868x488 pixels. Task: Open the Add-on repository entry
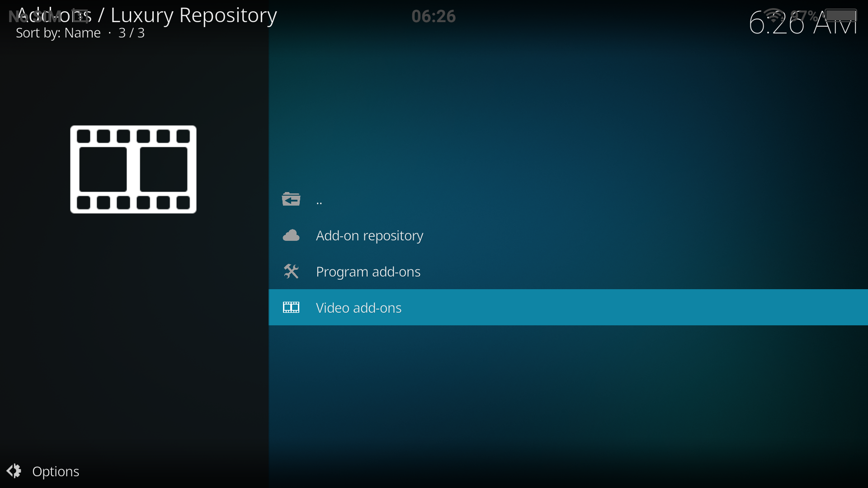click(x=370, y=235)
